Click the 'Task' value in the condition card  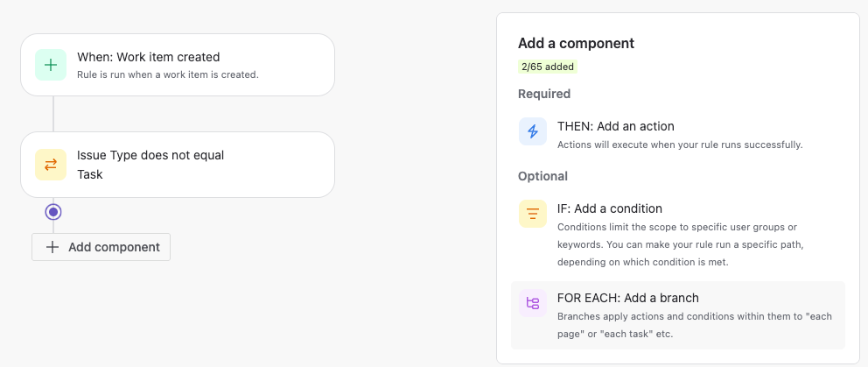pos(89,174)
